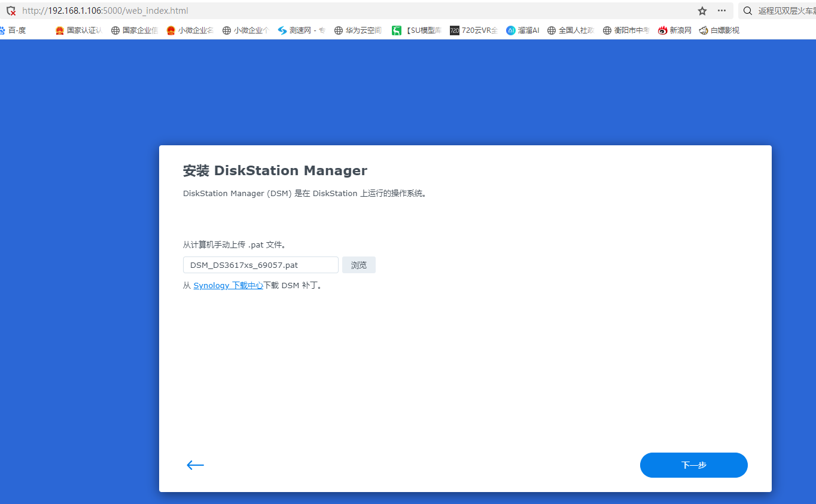816x504 pixels.
Task: Bookmark this page with the star icon
Action: click(702, 11)
